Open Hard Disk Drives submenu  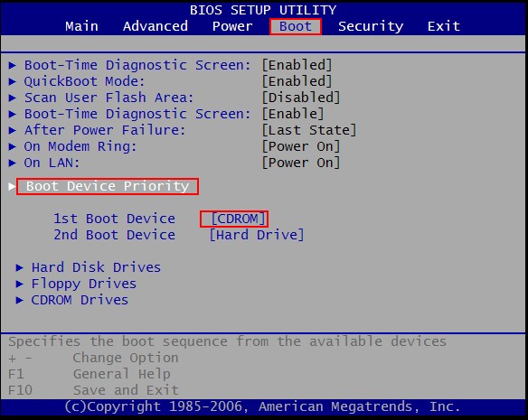click(x=96, y=267)
